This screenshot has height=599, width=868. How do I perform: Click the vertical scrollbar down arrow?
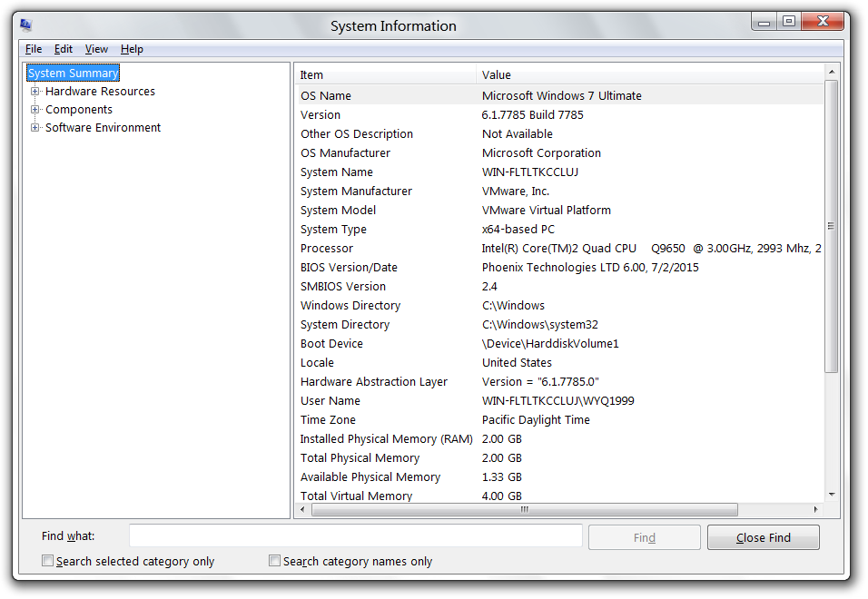click(x=832, y=495)
